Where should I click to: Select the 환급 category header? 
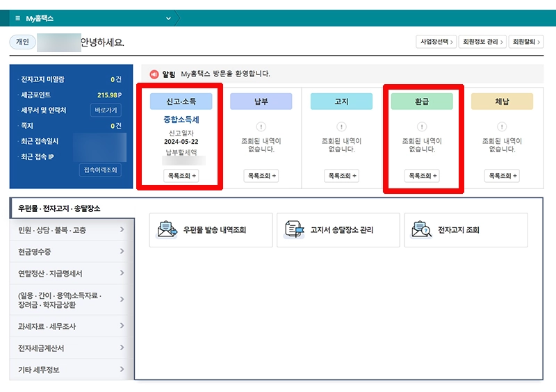(422, 101)
